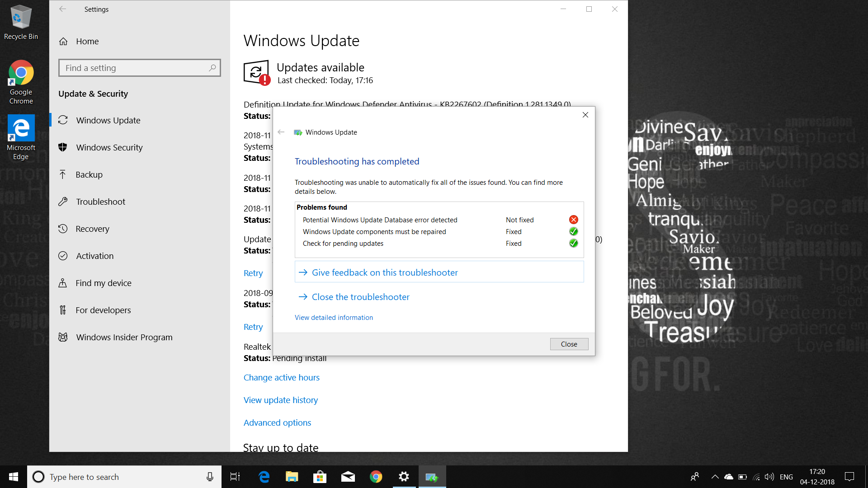Open the Action Center notifications icon

(849, 477)
